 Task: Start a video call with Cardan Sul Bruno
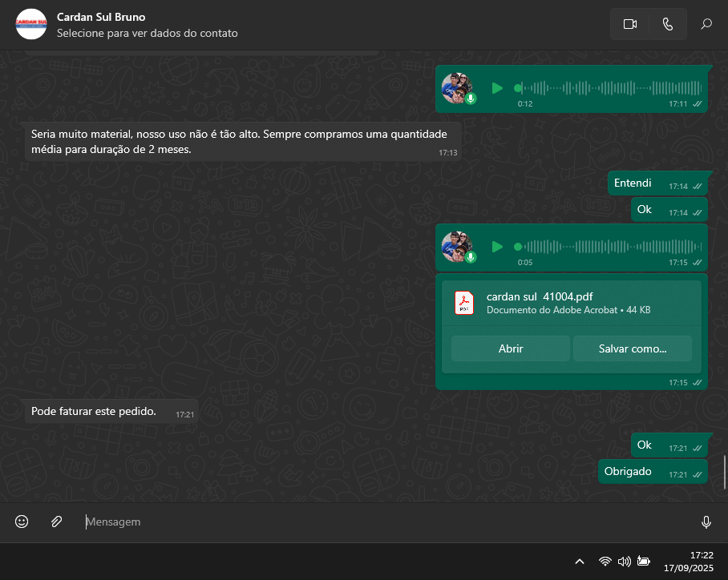[x=629, y=24]
